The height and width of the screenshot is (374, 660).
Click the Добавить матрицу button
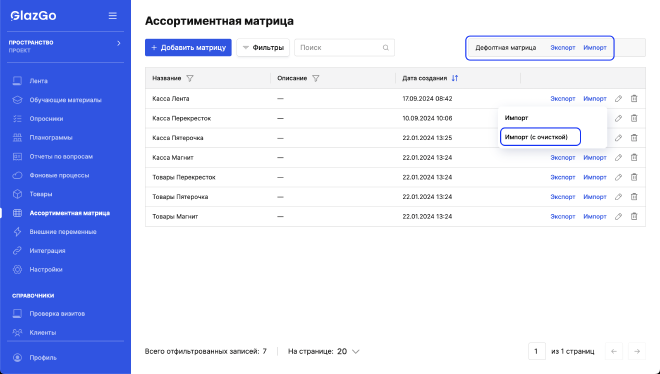click(188, 48)
